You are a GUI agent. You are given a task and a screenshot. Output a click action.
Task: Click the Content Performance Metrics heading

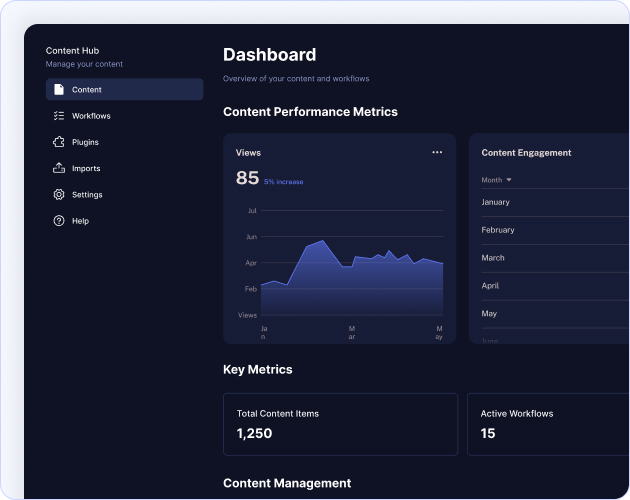click(x=310, y=112)
